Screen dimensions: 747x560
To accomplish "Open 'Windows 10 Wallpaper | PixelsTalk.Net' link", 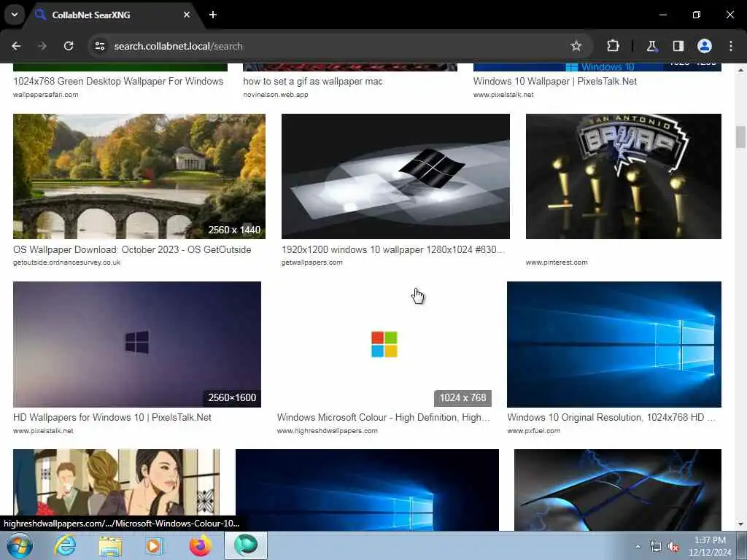I will [x=555, y=82].
